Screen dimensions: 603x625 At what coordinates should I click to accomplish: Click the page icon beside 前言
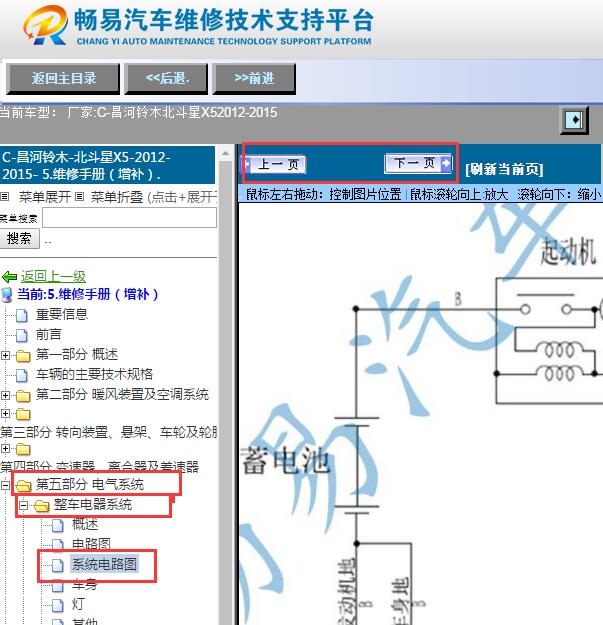coord(22,335)
